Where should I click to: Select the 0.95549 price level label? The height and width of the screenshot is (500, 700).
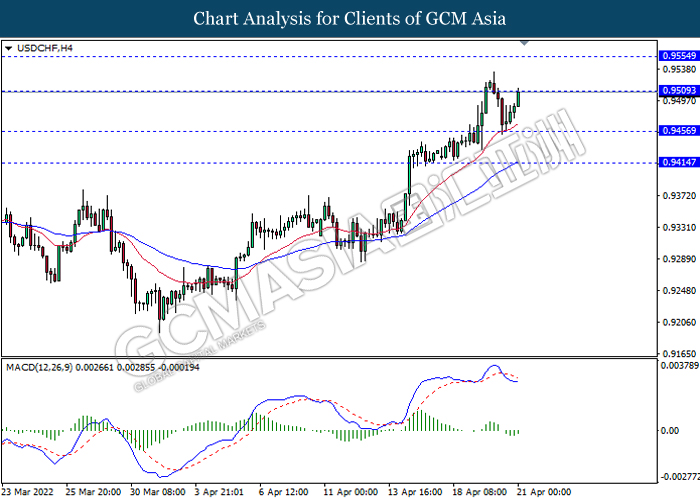(x=679, y=56)
